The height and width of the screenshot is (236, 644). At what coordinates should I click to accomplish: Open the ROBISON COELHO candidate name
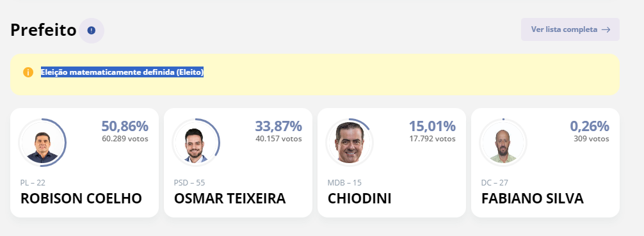[x=81, y=199]
